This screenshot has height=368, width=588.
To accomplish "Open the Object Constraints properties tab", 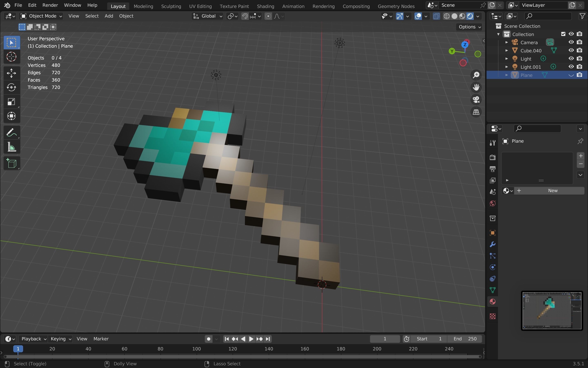I will [492, 279].
